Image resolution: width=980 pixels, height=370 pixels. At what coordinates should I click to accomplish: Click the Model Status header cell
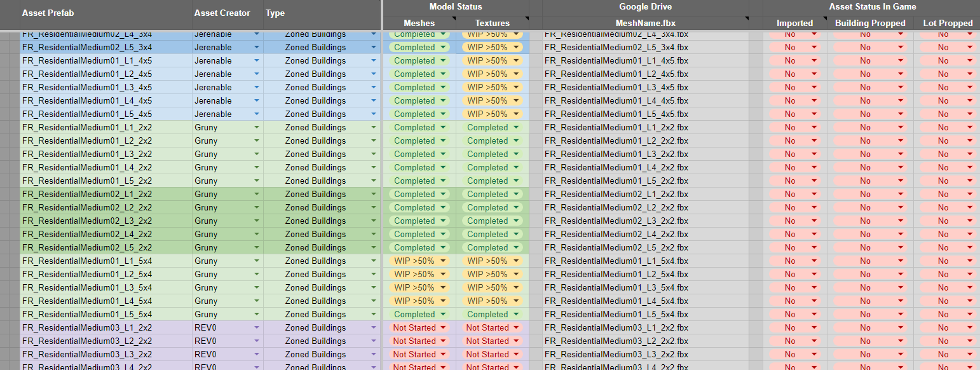pos(455,7)
